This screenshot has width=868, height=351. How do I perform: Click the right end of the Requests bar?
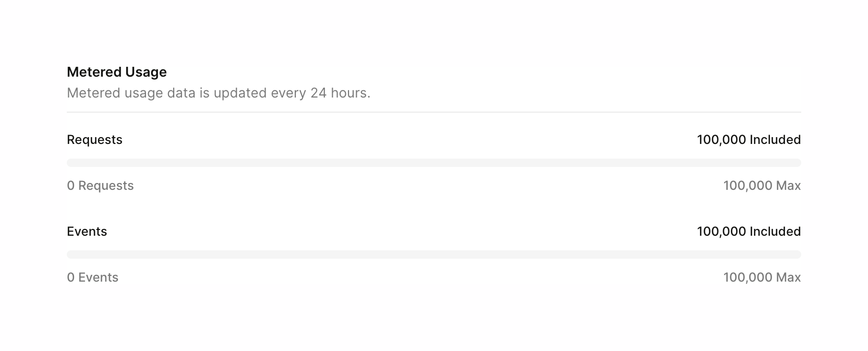click(797, 163)
